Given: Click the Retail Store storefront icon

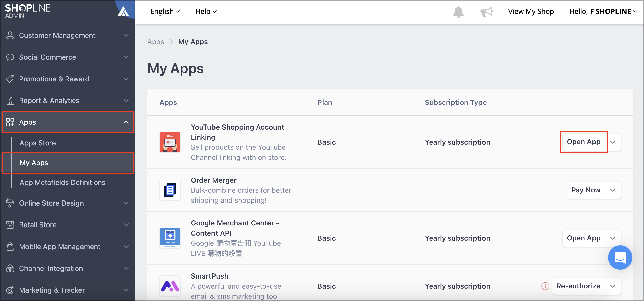Looking at the screenshot, I should point(10,225).
